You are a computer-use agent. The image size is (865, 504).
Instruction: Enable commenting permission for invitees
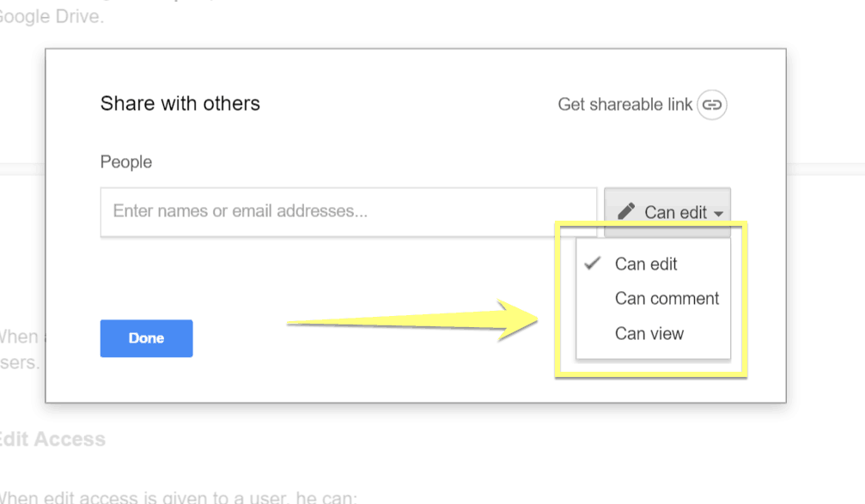(x=667, y=298)
